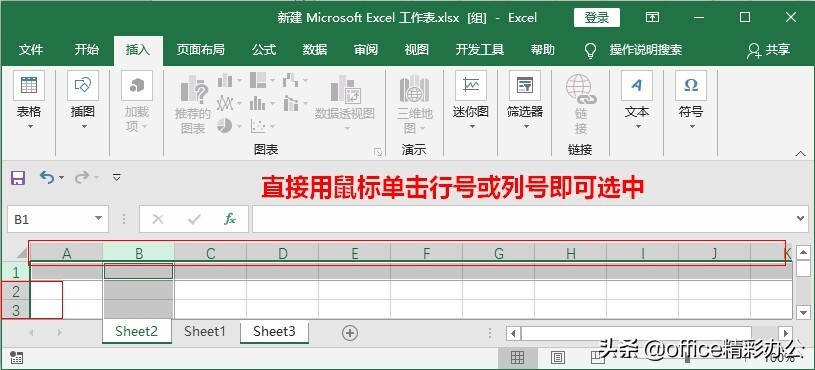Viewport: 815px width, 370px height.
Task: Click the 数据透视图 (PivotChart) icon
Action: click(x=345, y=89)
